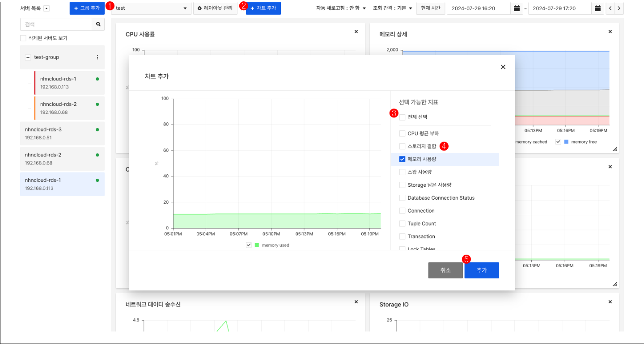Screen dimensions: 644x344
Task: Go to the next time range arrow
Action: 619,8
